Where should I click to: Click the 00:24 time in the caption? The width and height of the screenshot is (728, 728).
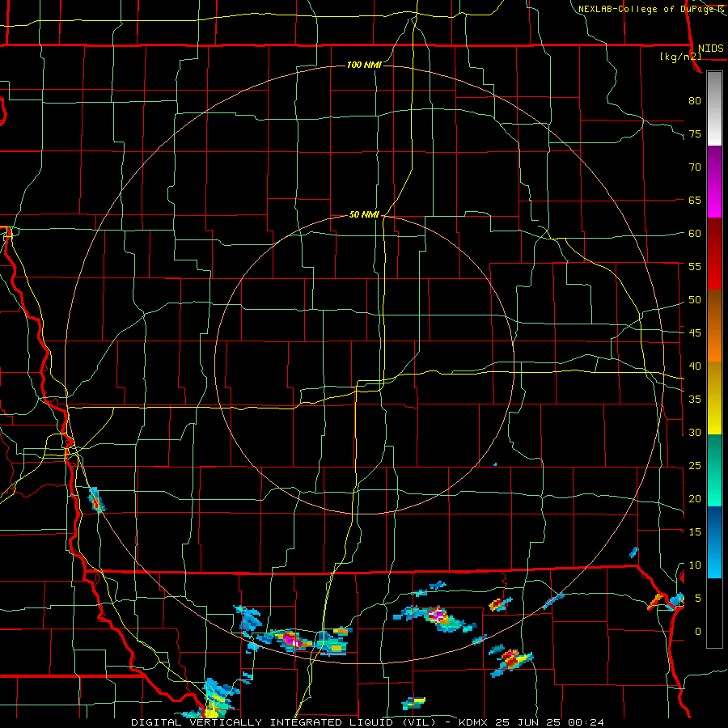click(587, 722)
